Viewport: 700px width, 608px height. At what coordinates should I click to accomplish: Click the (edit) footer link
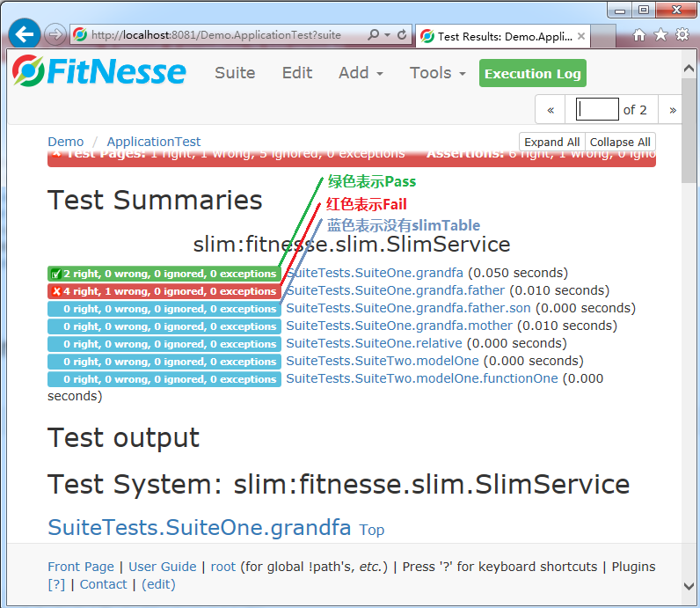coord(158,584)
